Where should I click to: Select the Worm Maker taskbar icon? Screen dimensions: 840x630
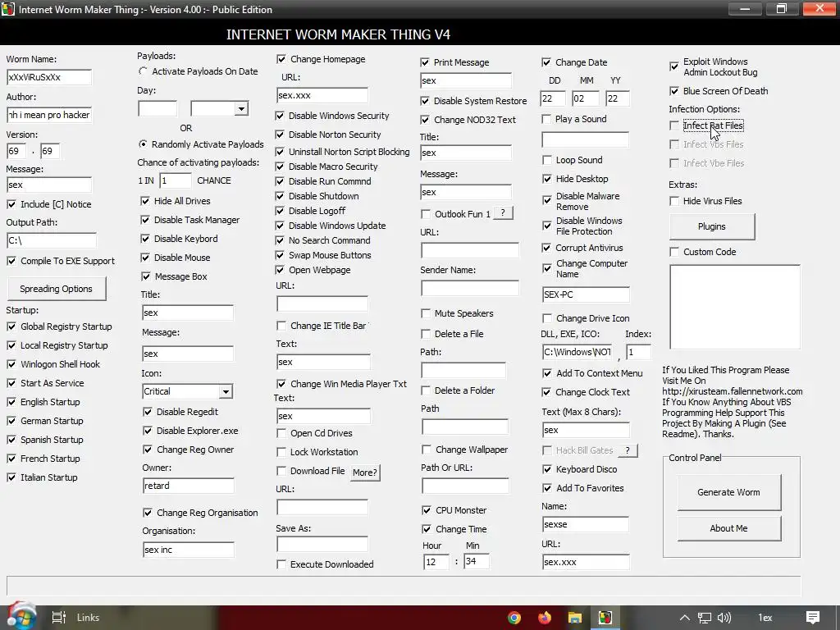[605, 618]
